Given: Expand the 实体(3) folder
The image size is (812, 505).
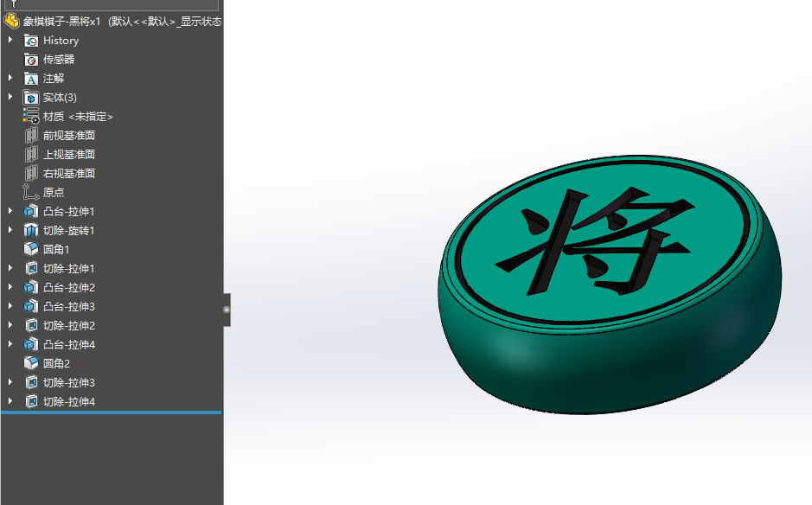Looking at the screenshot, I should tap(10, 97).
